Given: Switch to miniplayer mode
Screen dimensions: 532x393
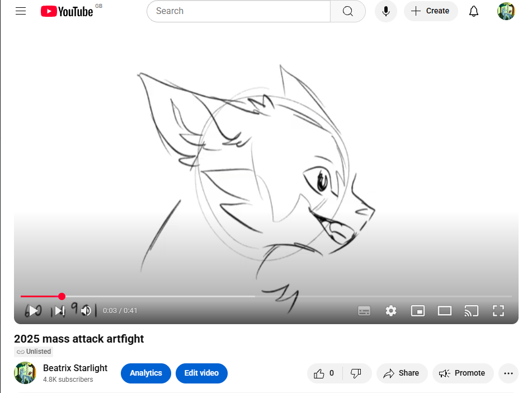Looking at the screenshot, I should (x=418, y=311).
